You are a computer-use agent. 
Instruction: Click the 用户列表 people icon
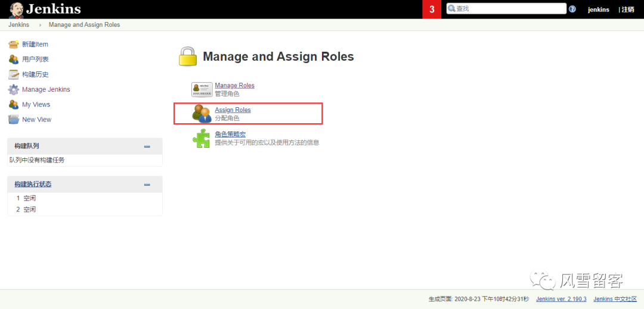(x=14, y=60)
